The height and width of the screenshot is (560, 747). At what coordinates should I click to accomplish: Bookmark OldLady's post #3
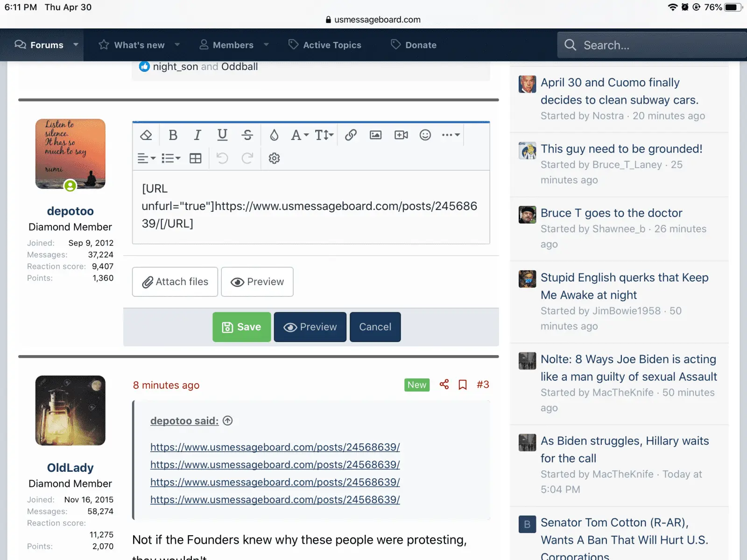(x=463, y=385)
